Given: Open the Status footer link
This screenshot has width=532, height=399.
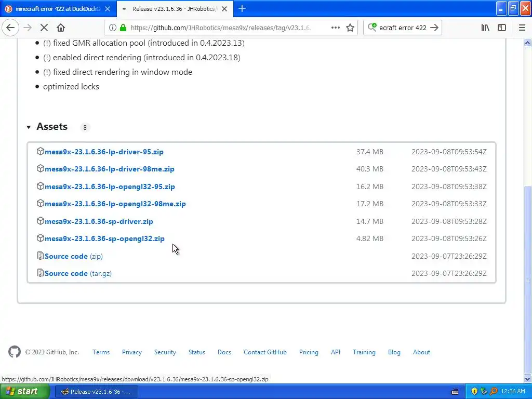Looking at the screenshot, I should [x=197, y=352].
